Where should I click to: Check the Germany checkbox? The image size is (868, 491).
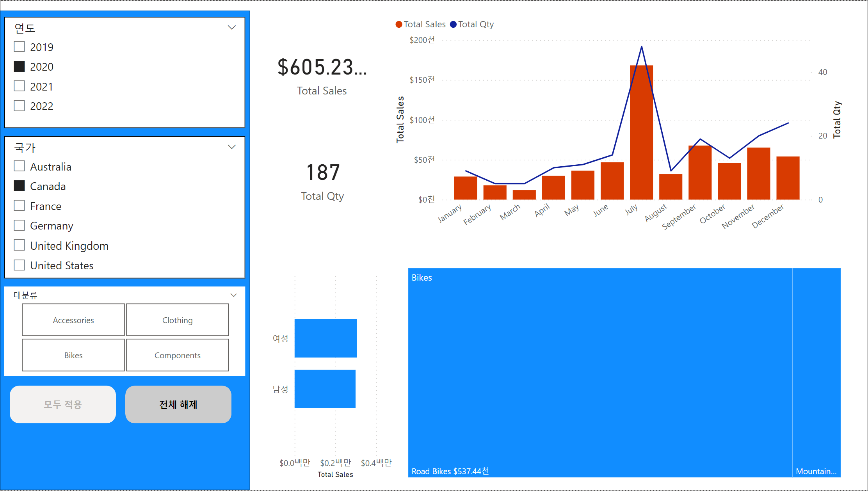tap(19, 226)
